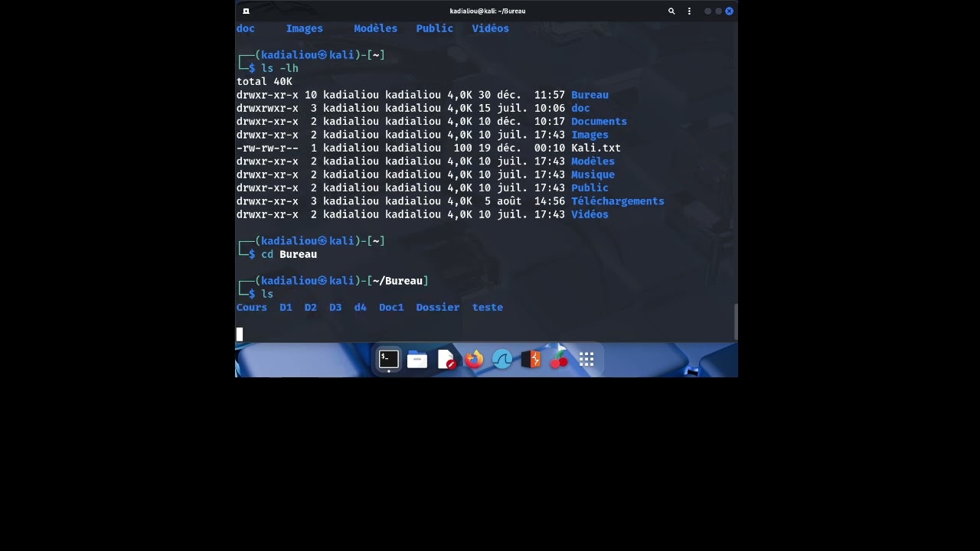Click the 'D1' folder name
Viewport: 980px width, 551px height.
[286, 308]
